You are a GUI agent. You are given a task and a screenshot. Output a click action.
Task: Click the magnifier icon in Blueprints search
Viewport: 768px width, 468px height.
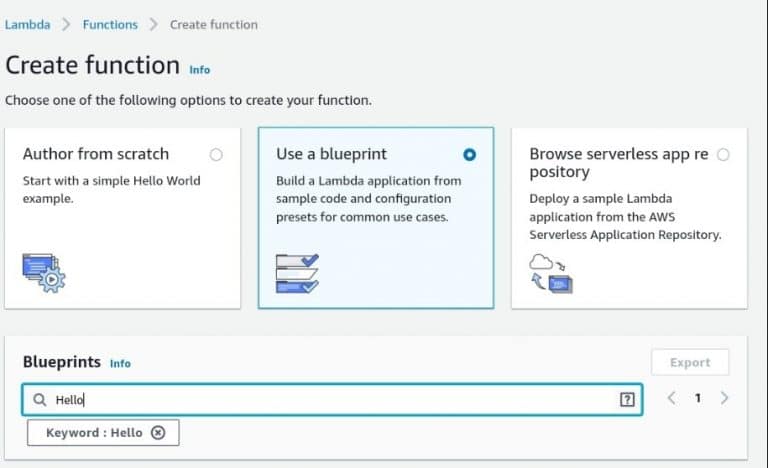40,400
